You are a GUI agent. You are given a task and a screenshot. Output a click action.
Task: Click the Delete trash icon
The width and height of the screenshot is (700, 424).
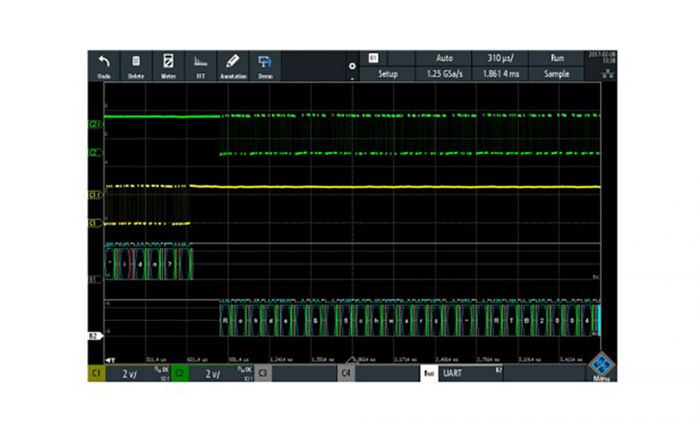(x=136, y=66)
